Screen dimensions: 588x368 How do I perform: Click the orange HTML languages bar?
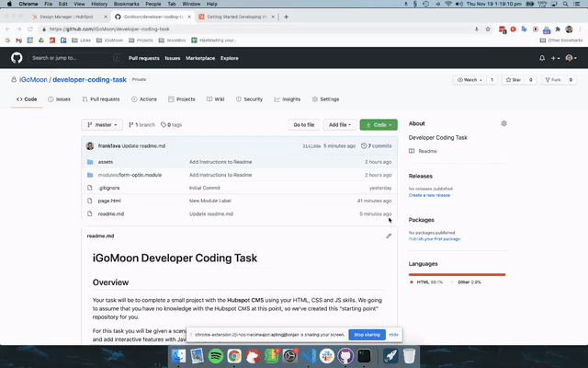(457, 274)
